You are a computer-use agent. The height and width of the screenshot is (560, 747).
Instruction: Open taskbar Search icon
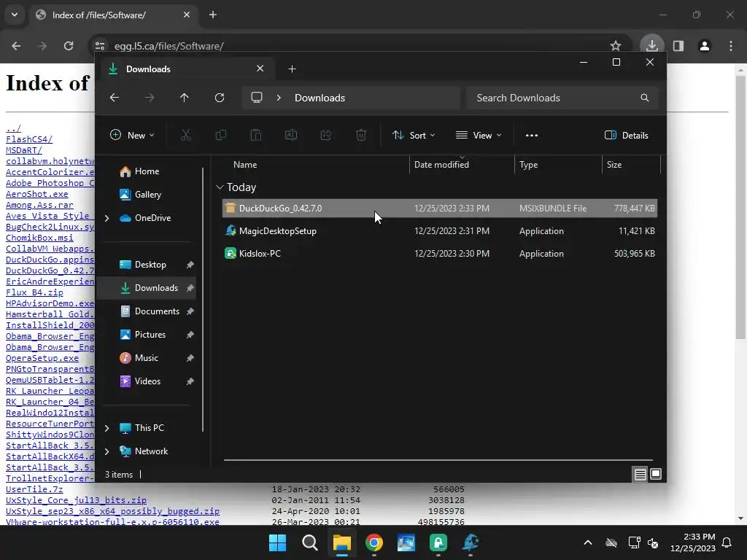coord(309,542)
